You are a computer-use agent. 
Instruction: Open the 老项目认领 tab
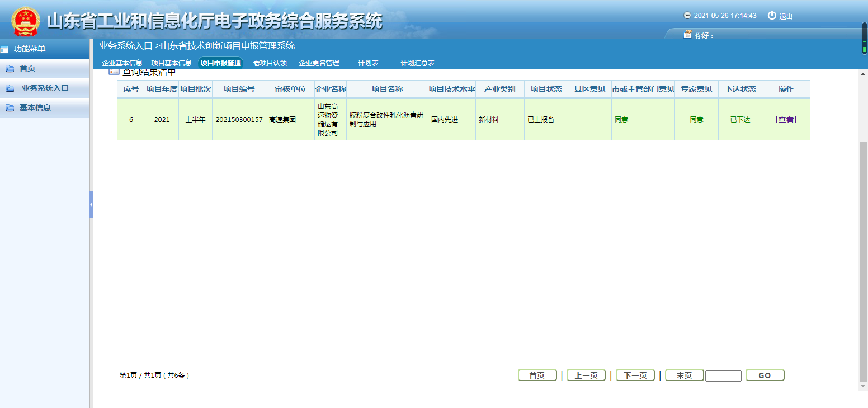[270, 63]
